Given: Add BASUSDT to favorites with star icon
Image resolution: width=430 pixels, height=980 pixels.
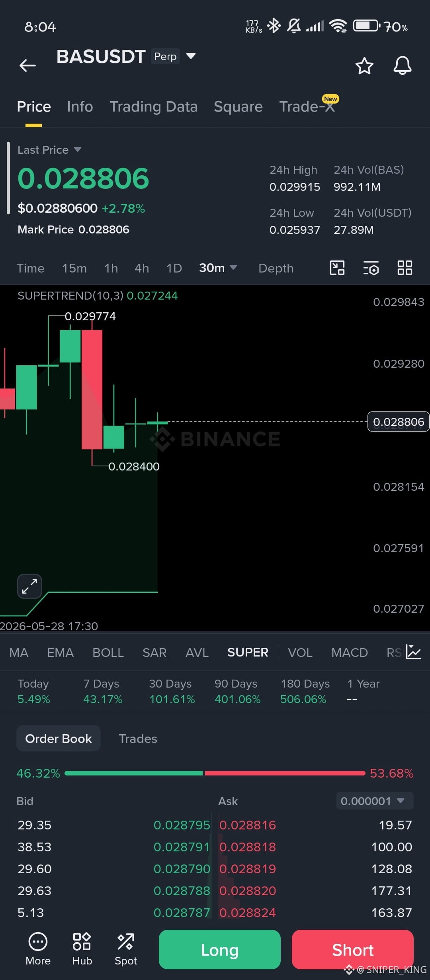Looking at the screenshot, I should 364,66.
